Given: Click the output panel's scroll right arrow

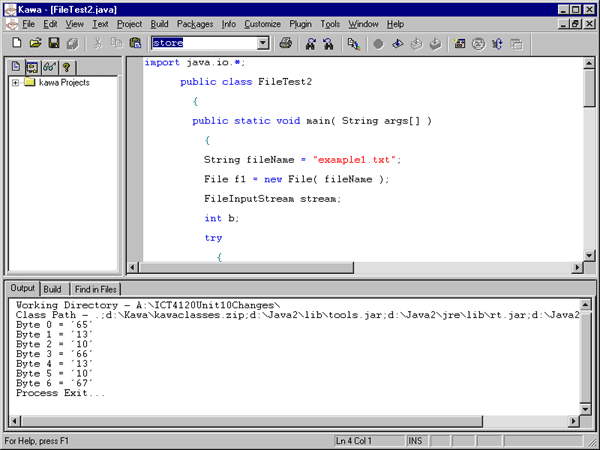Looking at the screenshot, I should point(573,421).
